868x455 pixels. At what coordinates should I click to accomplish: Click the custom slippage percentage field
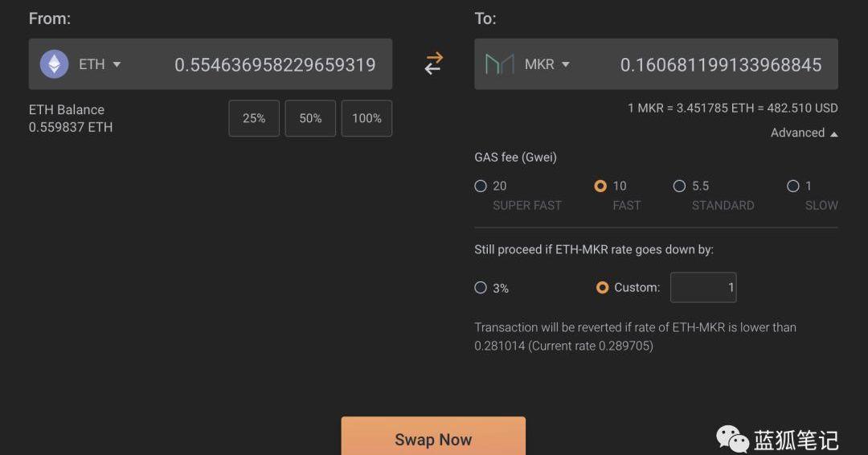(x=703, y=288)
